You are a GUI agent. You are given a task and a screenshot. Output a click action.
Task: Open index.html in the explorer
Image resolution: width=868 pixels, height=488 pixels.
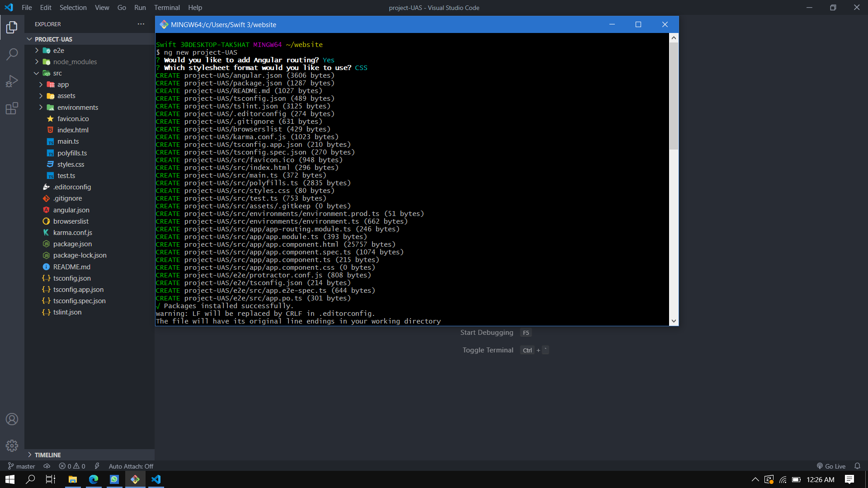[x=73, y=130]
